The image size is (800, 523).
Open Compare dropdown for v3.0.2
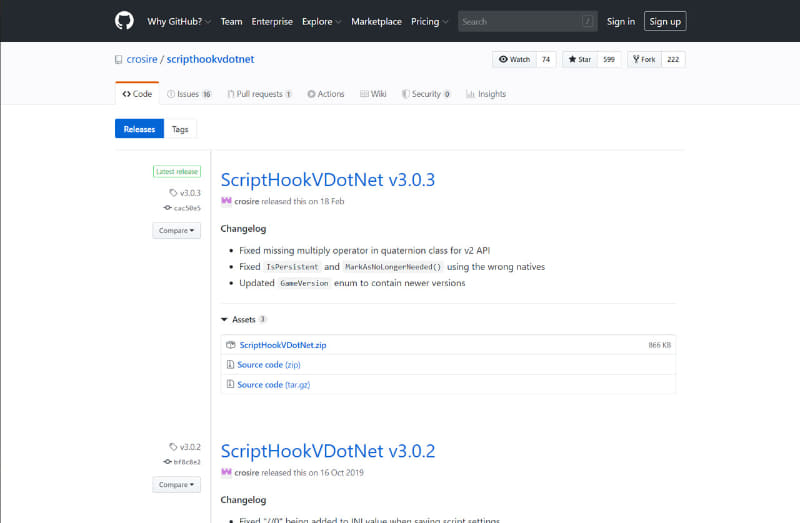(x=177, y=485)
